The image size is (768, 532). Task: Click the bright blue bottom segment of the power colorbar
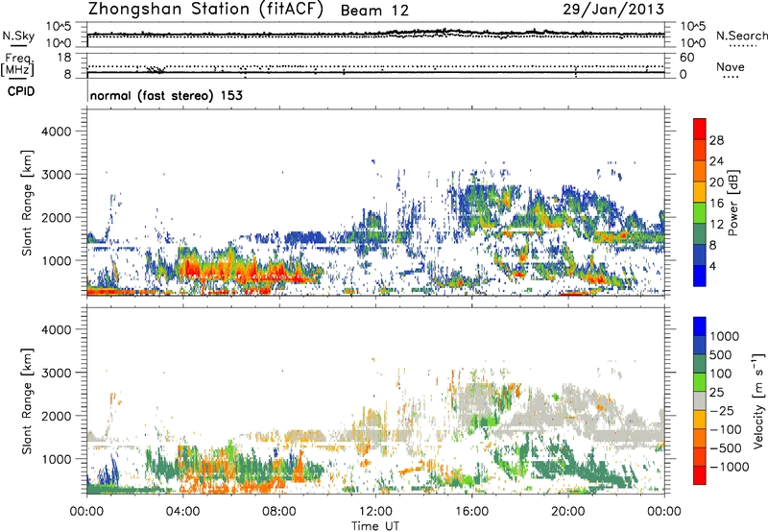[700, 276]
